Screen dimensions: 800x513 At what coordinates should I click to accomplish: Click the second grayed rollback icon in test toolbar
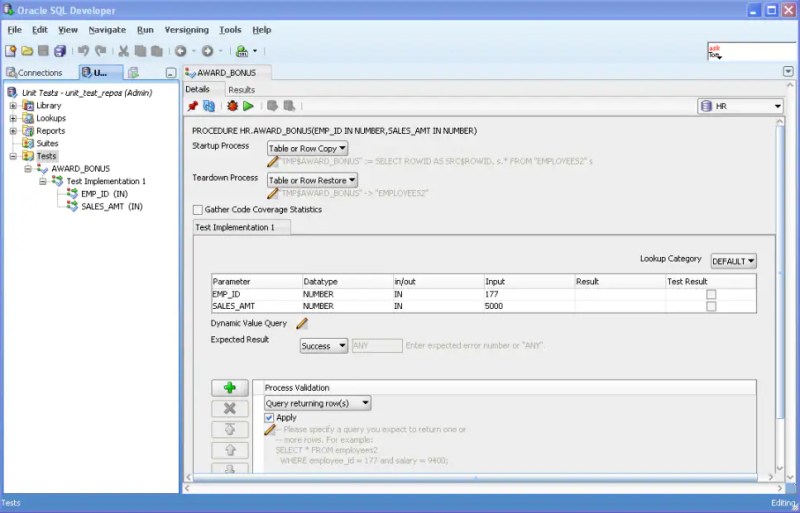tap(289, 106)
